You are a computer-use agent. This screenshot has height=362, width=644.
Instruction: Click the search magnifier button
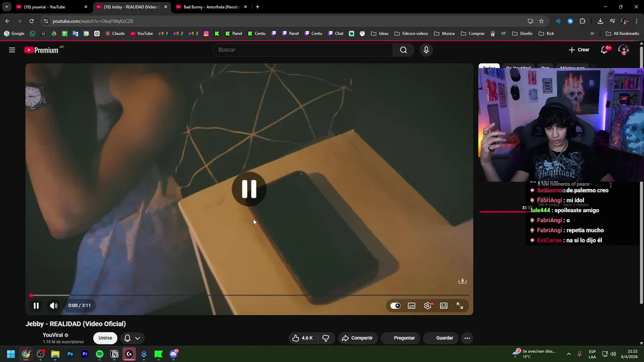[404, 50]
